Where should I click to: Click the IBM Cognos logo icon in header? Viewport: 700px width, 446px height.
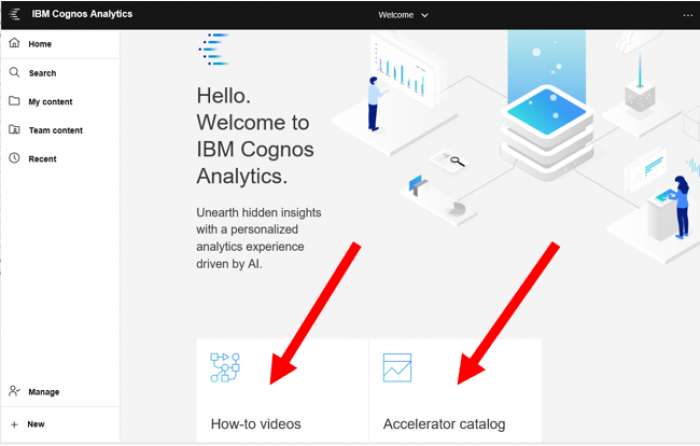15,14
